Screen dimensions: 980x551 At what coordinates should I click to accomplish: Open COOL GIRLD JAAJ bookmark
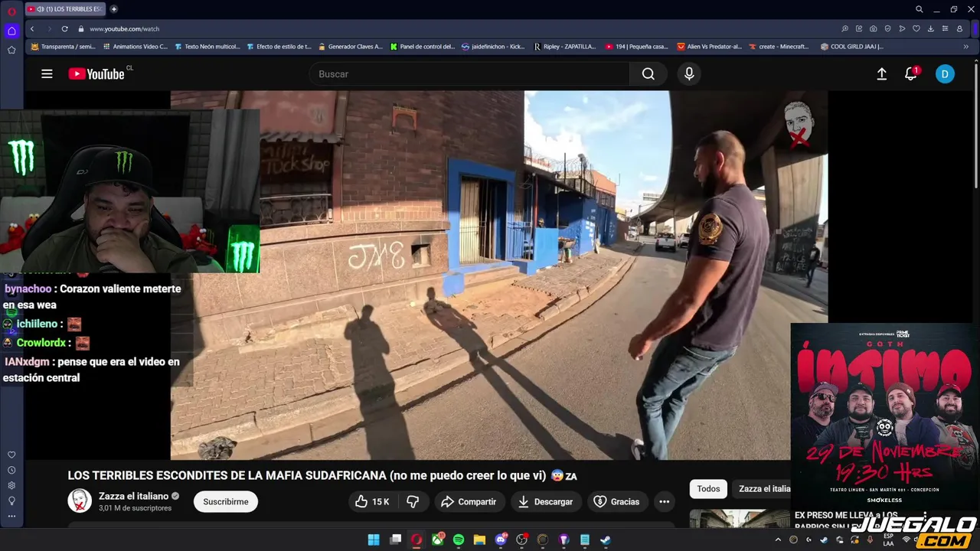851,47
